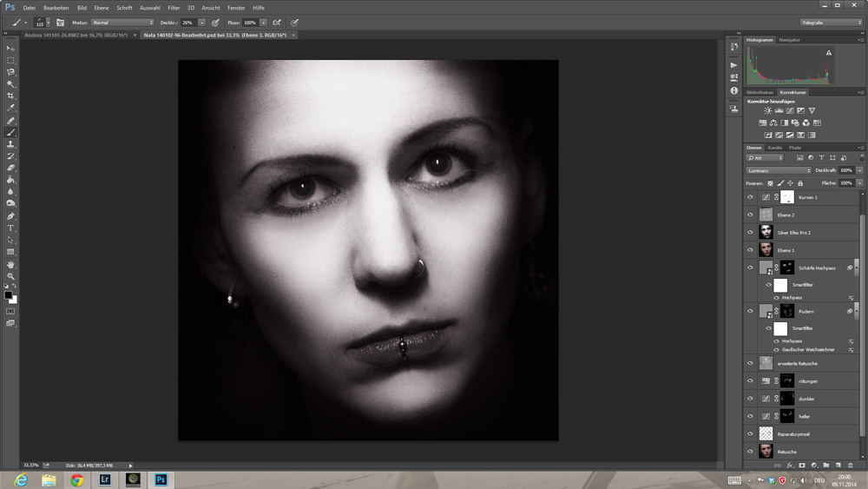The image size is (868, 489).
Task: Open the Modus blend mode dropdown
Action: pyautogui.click(x=122, y=23)
